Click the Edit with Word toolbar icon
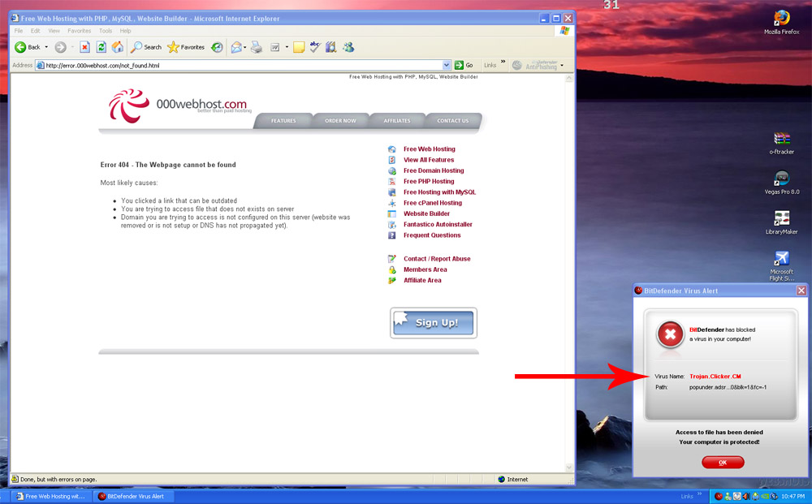The height and width of the screenshot is (504, 812). pyautogui.click(x=275, y=47)
